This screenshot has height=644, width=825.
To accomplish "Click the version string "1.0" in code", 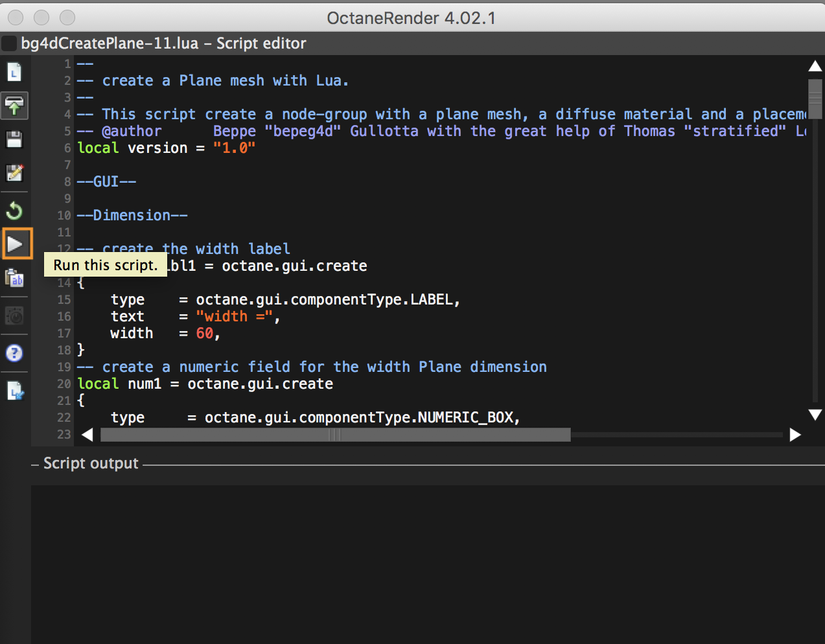I will coord(234,148).
